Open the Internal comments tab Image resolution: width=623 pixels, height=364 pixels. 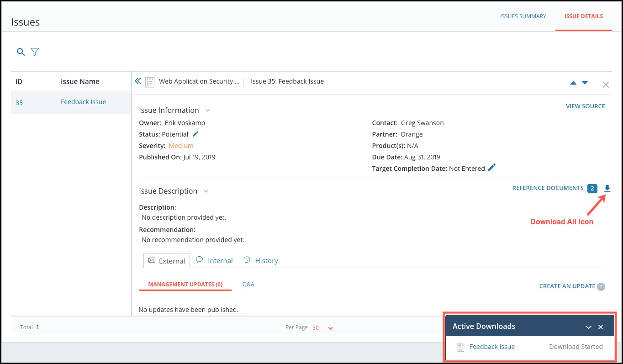click(214, 260)
